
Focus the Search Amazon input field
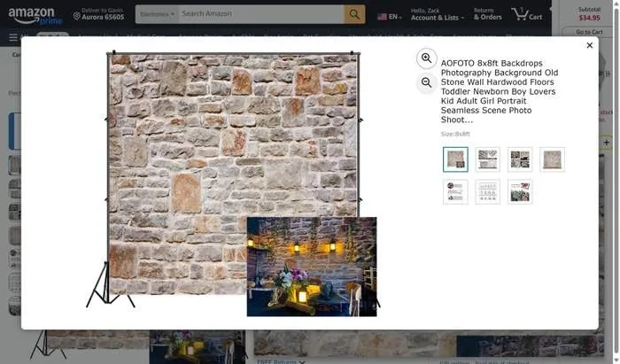[x=260, y=14]
